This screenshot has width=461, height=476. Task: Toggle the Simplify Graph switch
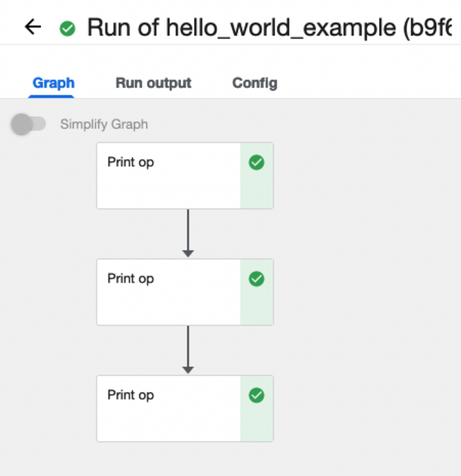tap(28, 124)
